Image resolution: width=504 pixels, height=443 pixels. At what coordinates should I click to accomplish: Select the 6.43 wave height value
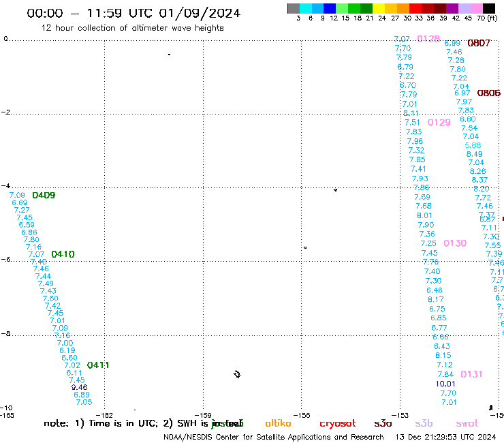coord(442,346)
